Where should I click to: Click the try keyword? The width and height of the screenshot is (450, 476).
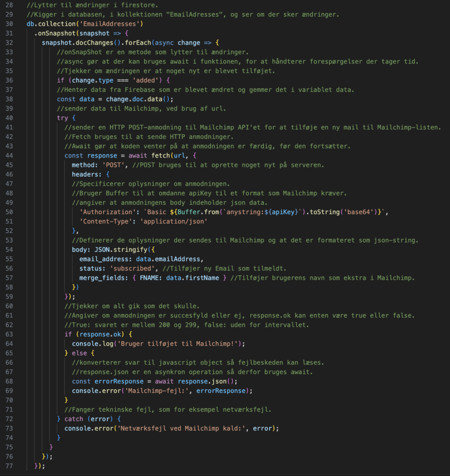coord(62,118)
